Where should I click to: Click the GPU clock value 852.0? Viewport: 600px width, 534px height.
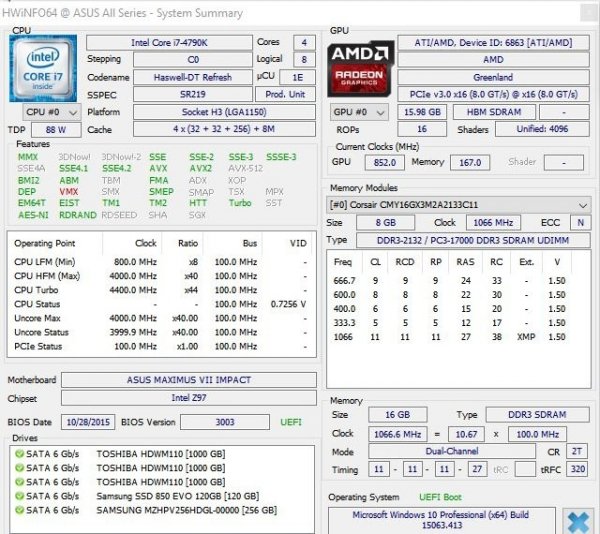point(381,161)
